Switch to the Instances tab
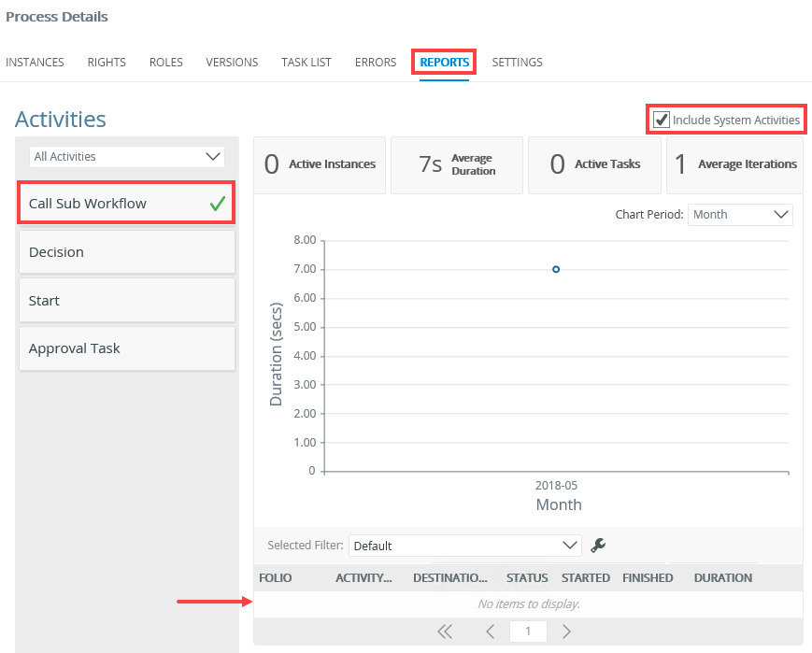 [35, 63]
